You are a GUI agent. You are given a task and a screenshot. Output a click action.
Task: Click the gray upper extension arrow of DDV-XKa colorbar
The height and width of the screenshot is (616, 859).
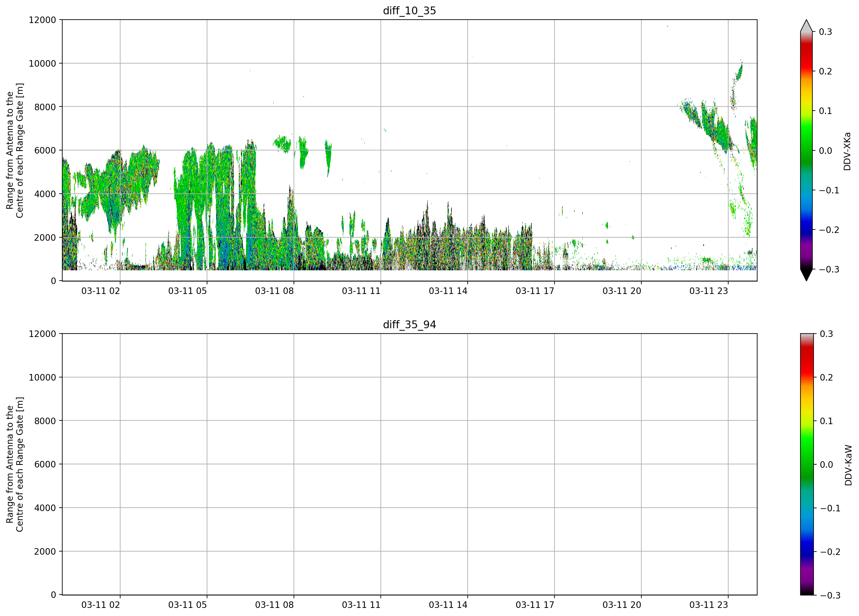click(x=806, y=26)
